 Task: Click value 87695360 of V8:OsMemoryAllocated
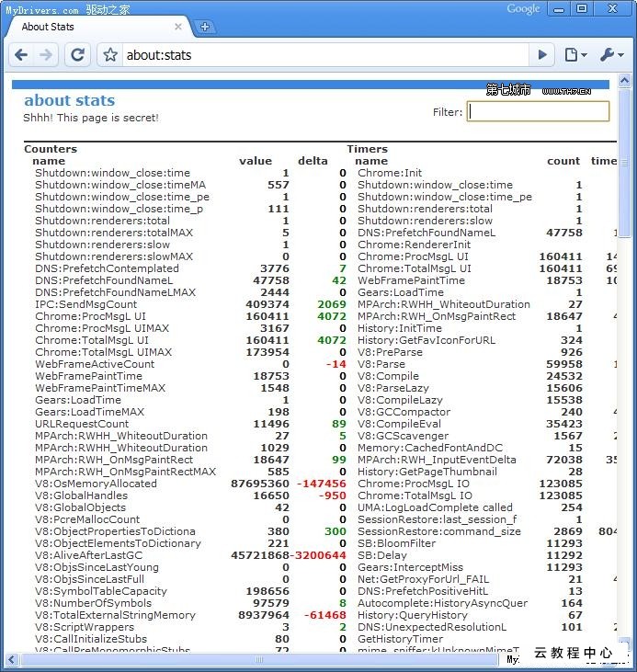point(260,484)
